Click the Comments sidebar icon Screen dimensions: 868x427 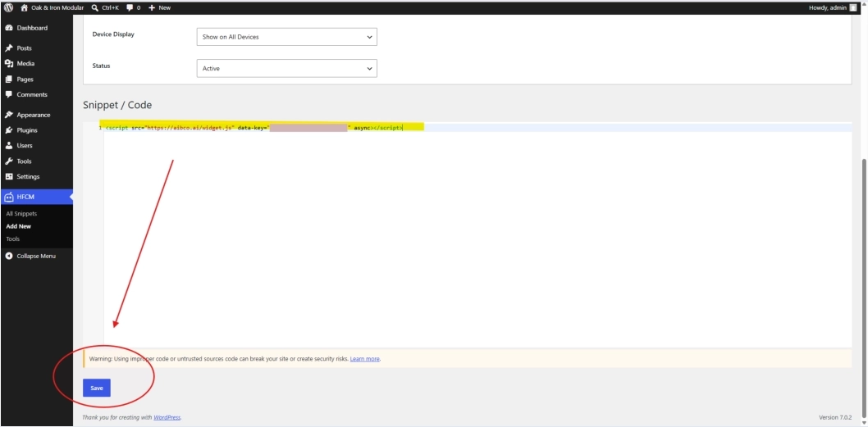pos(9,94)
